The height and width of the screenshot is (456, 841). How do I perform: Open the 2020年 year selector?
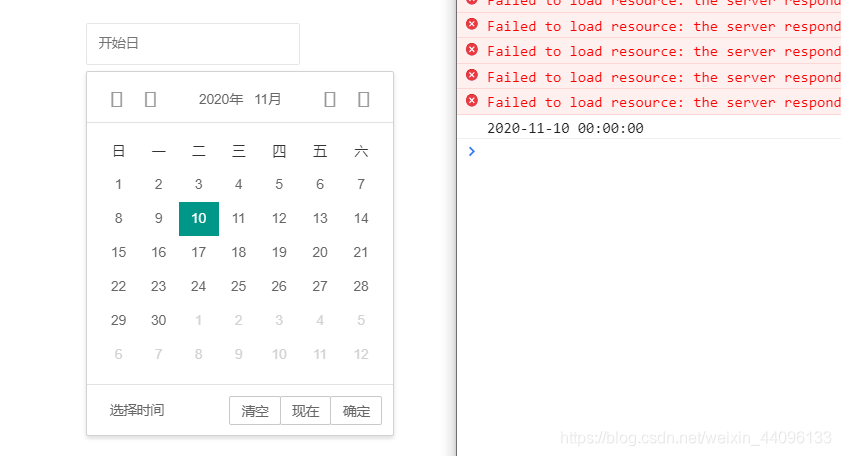coord(221,99)
